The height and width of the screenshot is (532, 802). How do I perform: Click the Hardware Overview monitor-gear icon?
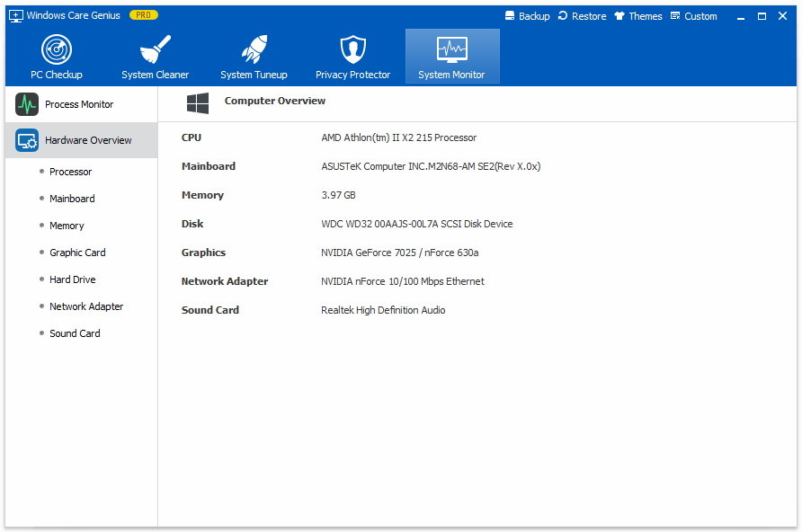[x=27, y=140]
